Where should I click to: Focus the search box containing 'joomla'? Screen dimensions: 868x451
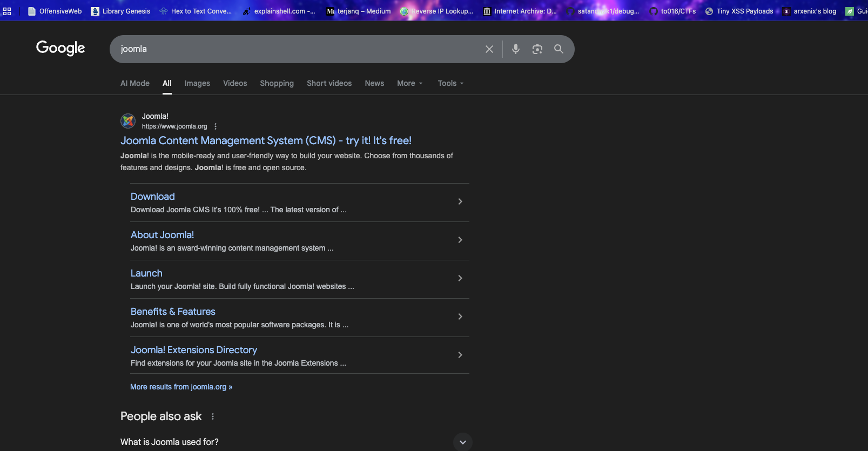[x=297, y=49]
